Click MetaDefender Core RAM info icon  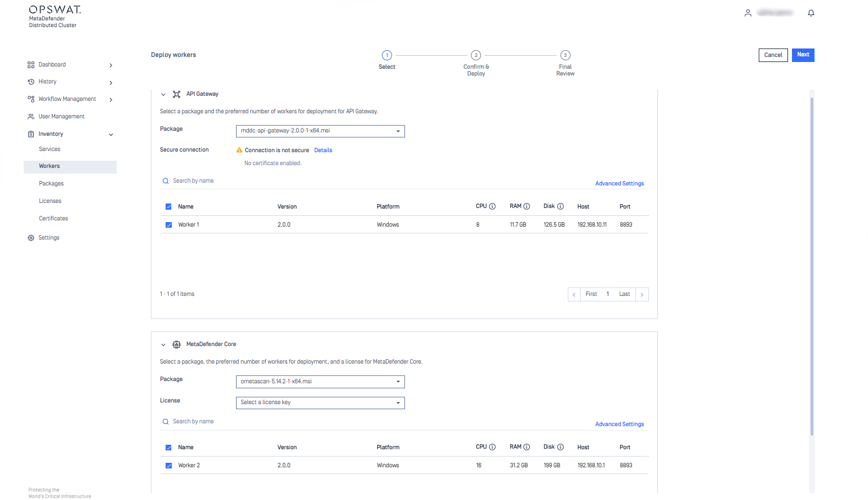point(527,447)
